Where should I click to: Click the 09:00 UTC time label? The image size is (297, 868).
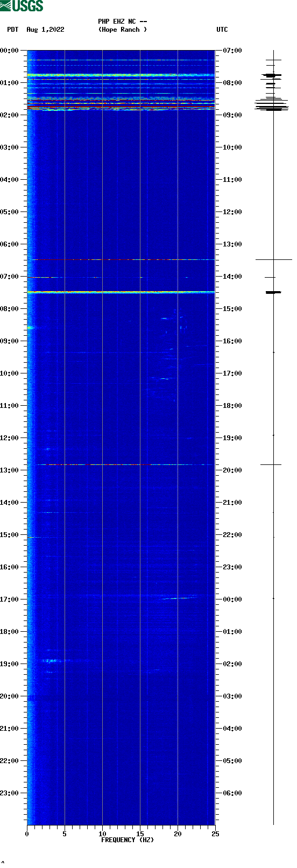pos(232,115)
